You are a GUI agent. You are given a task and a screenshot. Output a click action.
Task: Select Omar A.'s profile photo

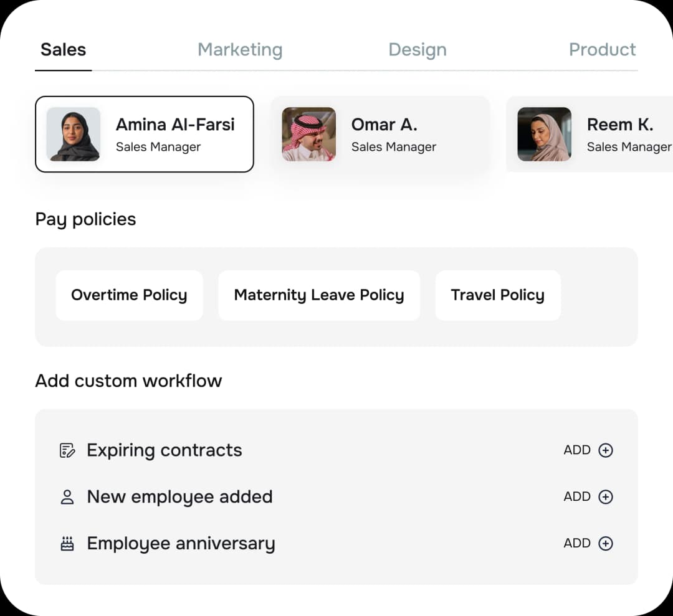coord(308,134)
